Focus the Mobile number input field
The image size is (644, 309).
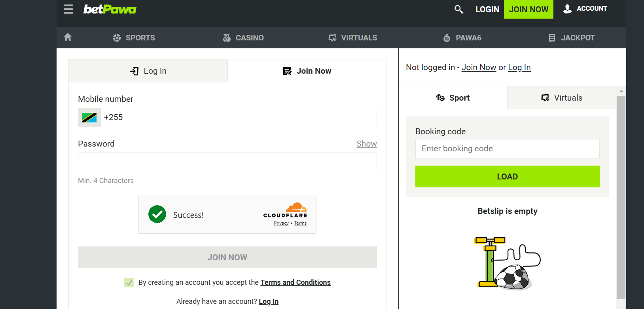click(x=239, y=117)
